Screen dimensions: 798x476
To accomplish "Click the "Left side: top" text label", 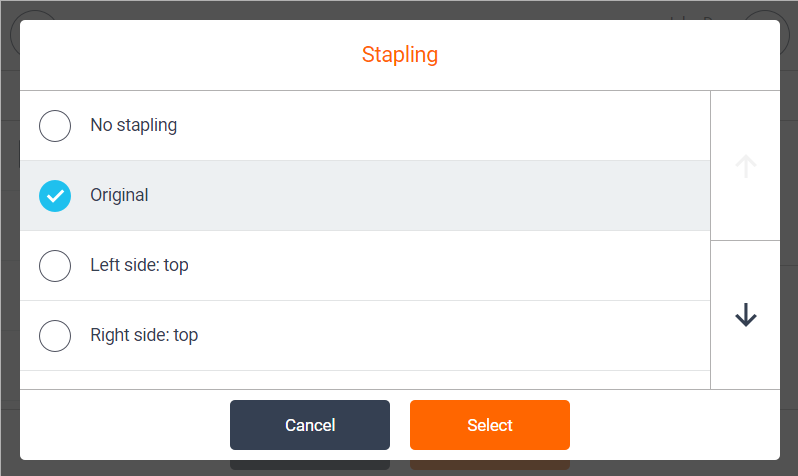I will coord(139,265).
